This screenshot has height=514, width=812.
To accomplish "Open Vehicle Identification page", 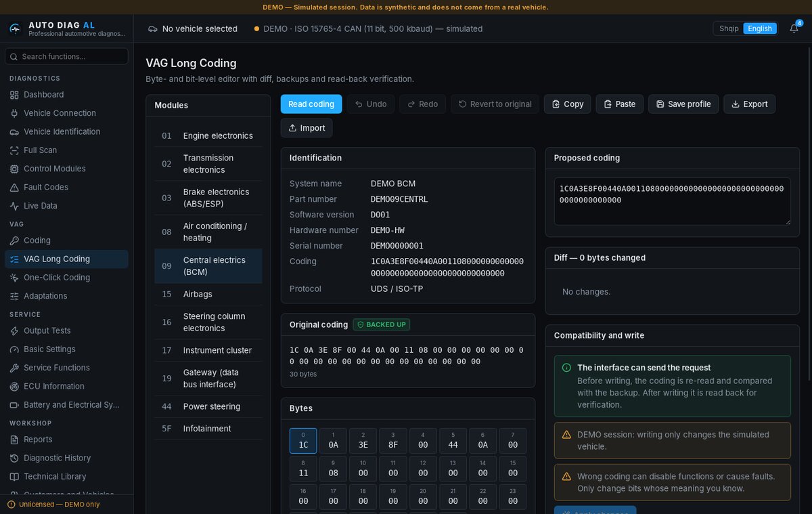I will [x=66, y=131].
